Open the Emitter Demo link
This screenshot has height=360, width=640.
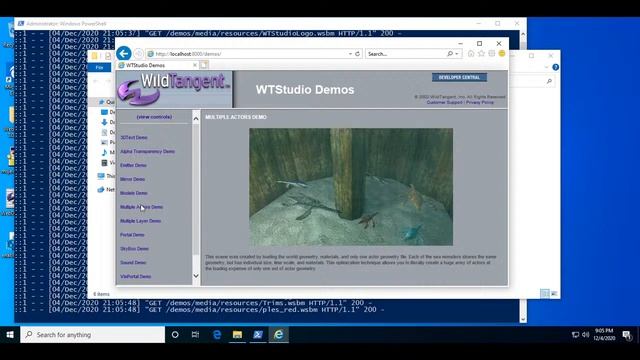[x=133, y=165]
